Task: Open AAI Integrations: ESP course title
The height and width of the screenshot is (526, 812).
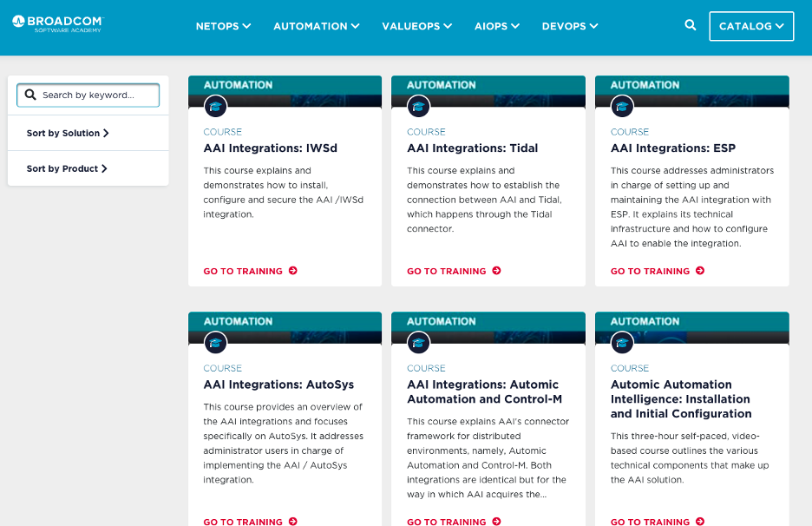Action: pos(672,148)
